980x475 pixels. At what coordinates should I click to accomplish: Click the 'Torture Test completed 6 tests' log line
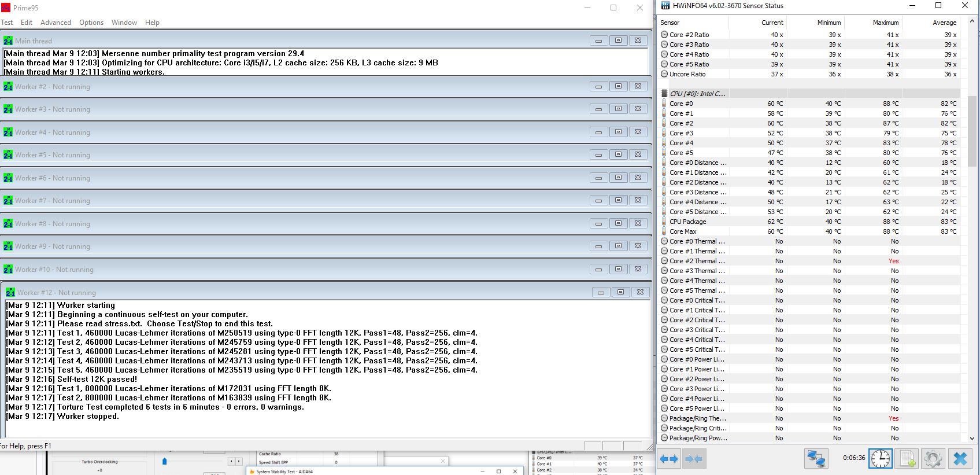(x=155, y=407)
